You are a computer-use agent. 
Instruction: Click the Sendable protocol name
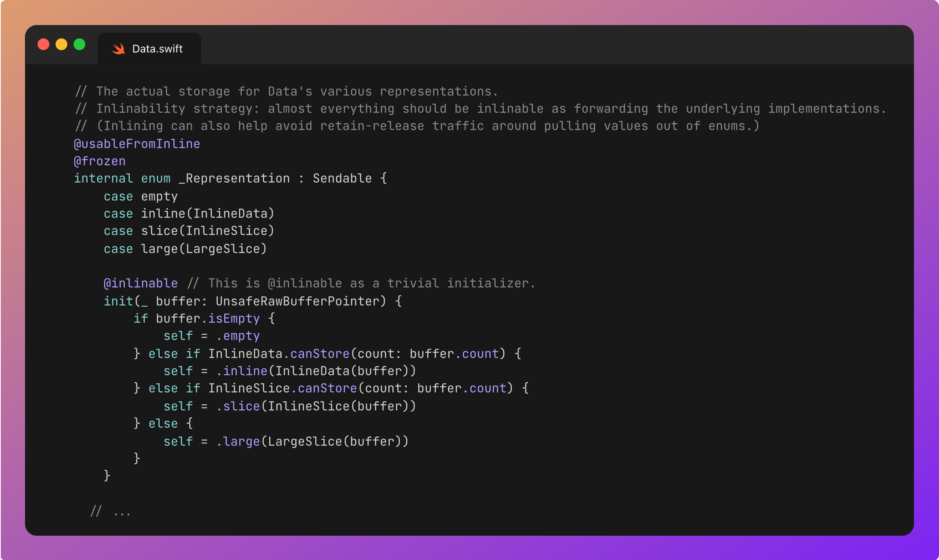(x=342, y=178)
